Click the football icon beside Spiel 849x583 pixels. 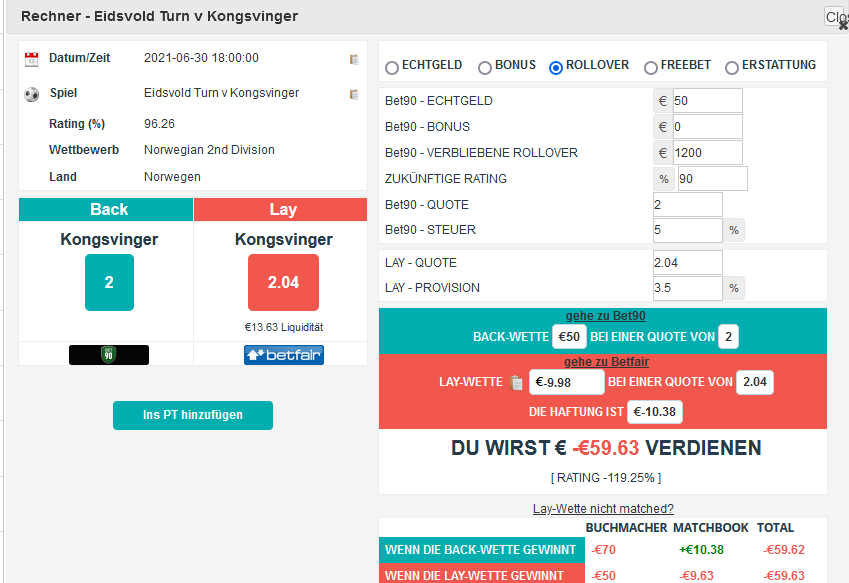(x=32, y=95)
